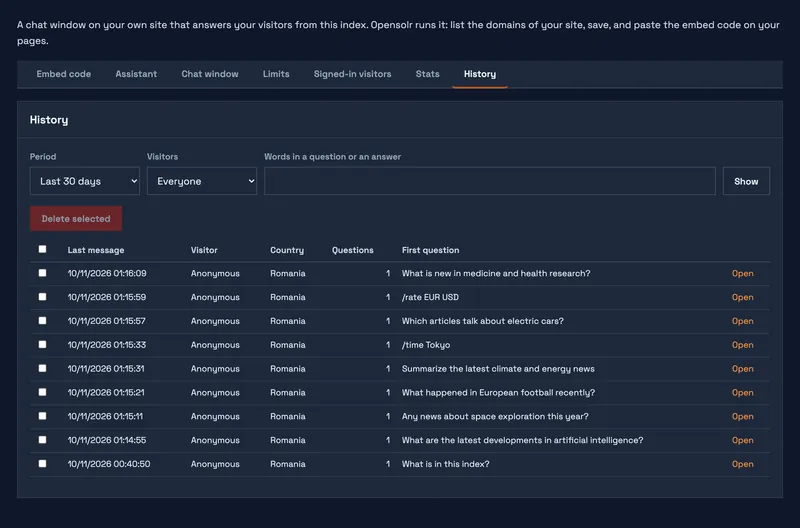Viewport: 800px width, 528px height.
Task: Open the Assistant tab
Action: pyautogui.click(x=136, y=74)
